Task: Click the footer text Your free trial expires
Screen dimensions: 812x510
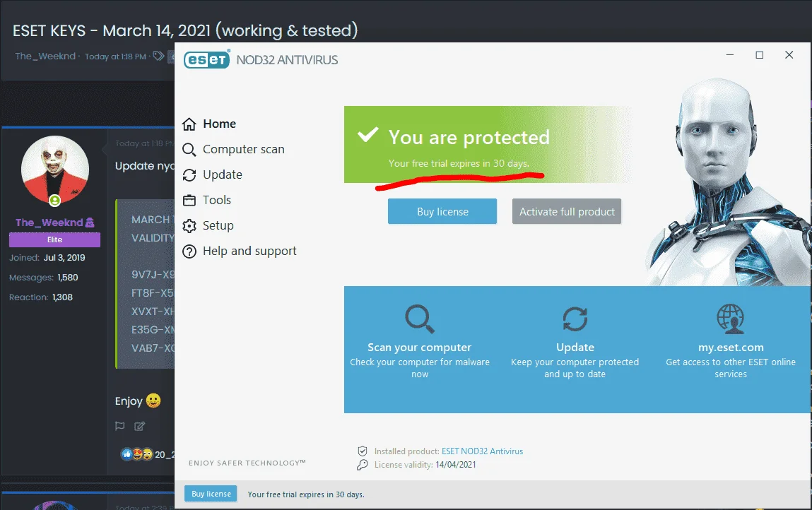Action: click(x=306, y=494)
